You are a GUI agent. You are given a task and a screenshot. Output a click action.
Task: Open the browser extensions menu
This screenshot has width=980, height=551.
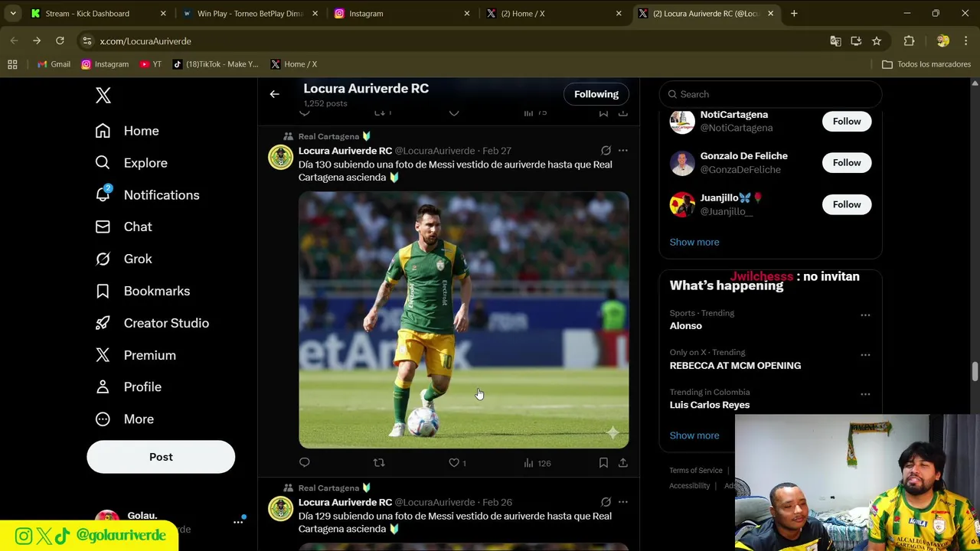[909, 41]
